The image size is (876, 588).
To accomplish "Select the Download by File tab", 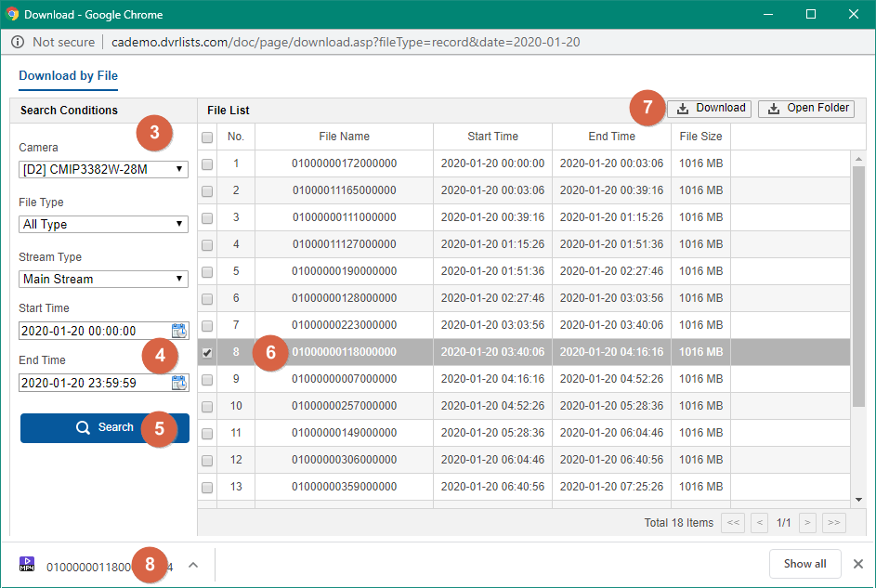I will (x=68, y=76).
